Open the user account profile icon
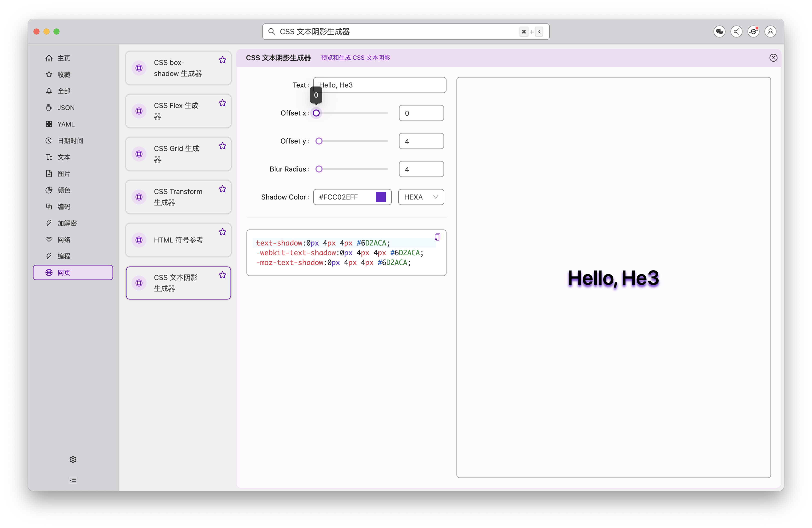The width and height of the screenshot is (812, 528). pyautogui.click(x=770, y=32)
